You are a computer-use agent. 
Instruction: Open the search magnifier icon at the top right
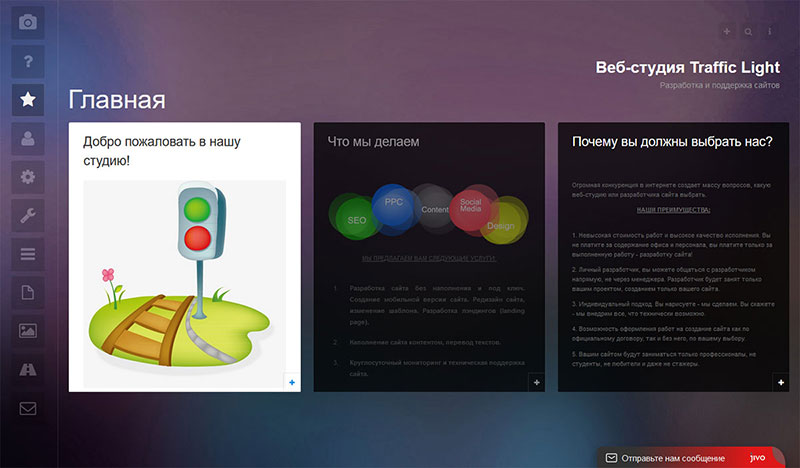point(748,32)
